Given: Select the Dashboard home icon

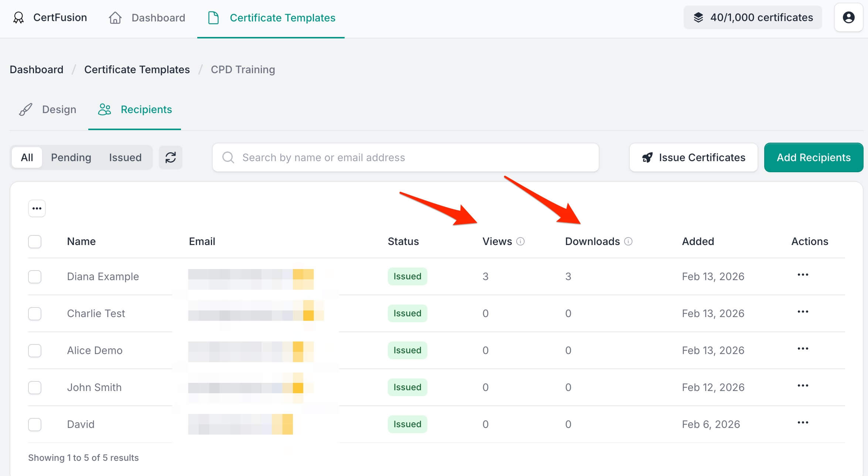Looking at the screenshot, I should click(115, 17).
